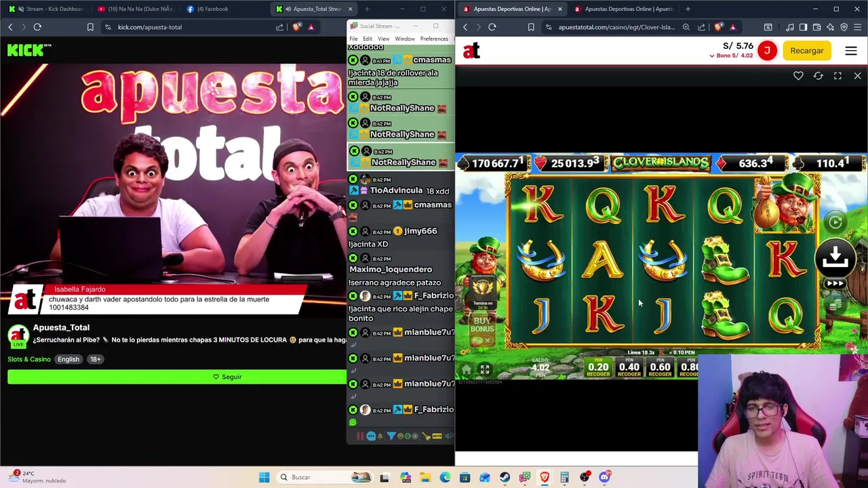Toggle turbo speed triple-arrow button

click(x=835, y=284)
